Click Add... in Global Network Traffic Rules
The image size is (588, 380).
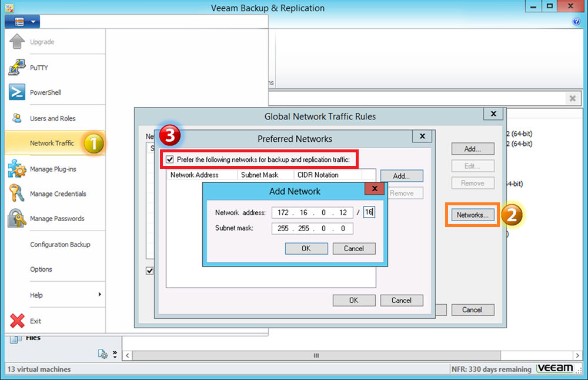point(473,149)
